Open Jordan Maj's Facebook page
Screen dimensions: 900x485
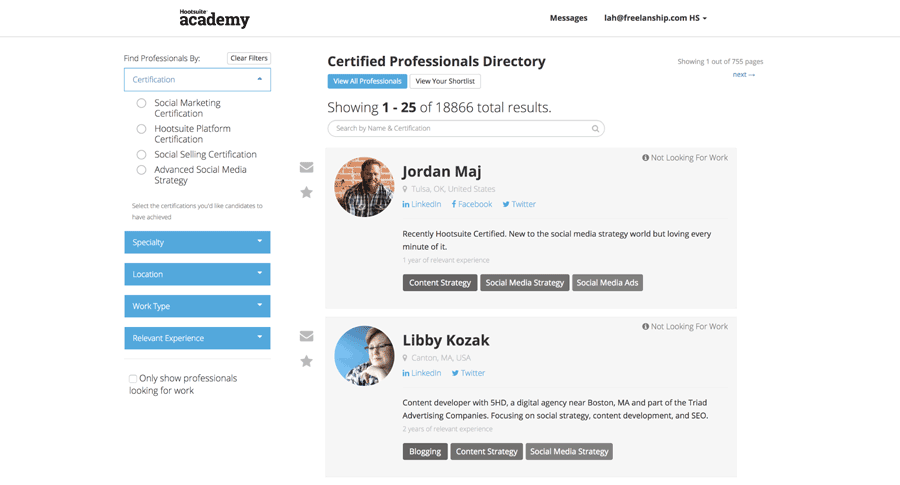click(472, 204)
